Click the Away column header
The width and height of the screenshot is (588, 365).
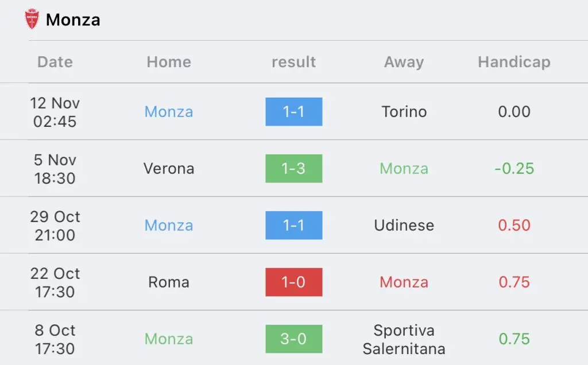[404, 62]
